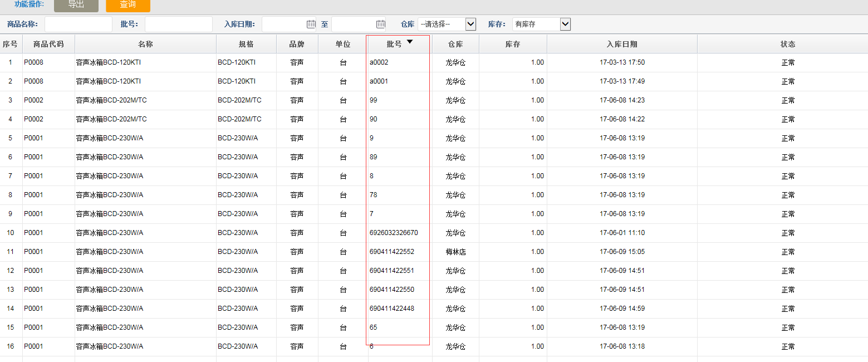Select name 容声冰箱BCD-202M/TC in row 3
The height and width of the screenshot is (362, 868).
point(111,100)
